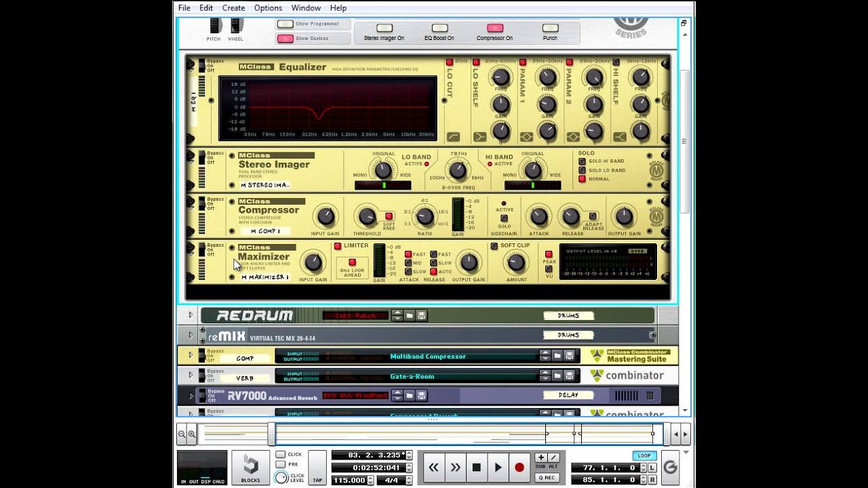The width and height of the screenshot is (868, 488).
Task: Zoom out the song navigator
Action: click(x=182, y=434)
